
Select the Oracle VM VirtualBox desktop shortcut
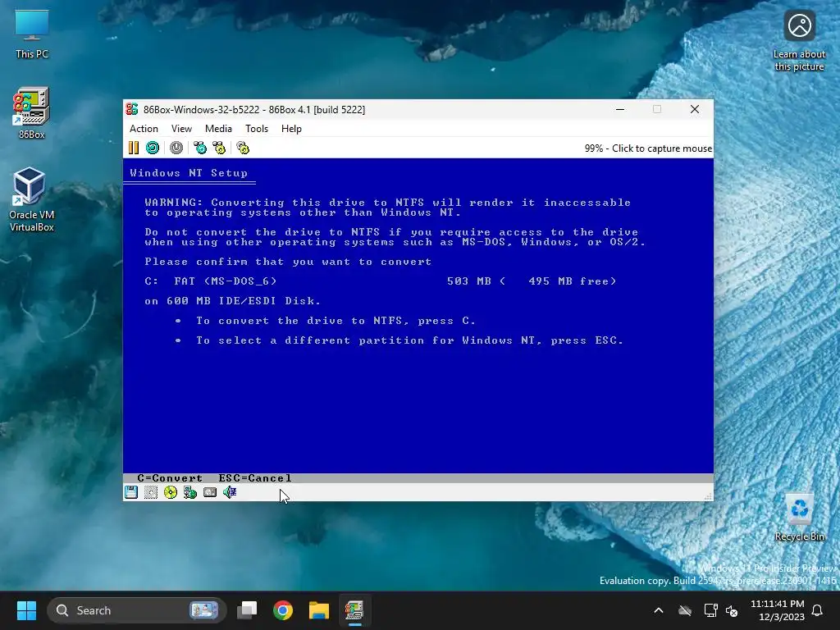coord(32,200)
